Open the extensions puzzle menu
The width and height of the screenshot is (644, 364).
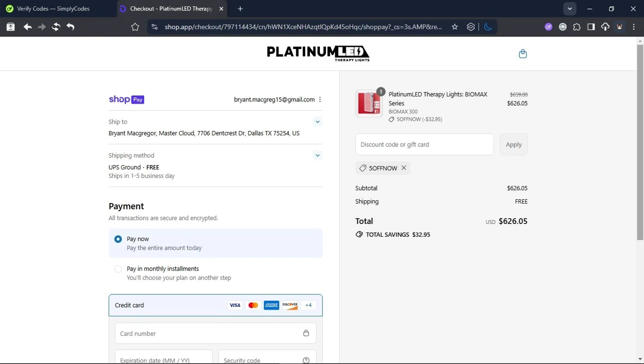pos(577,27)
